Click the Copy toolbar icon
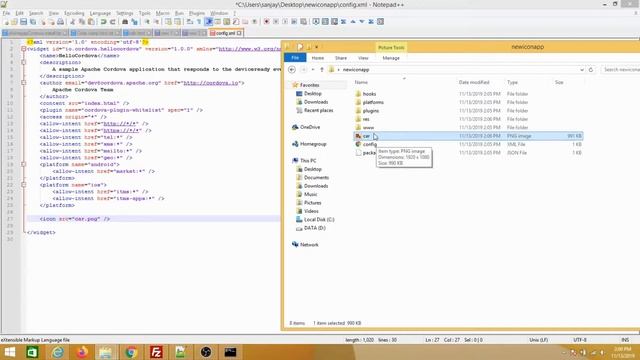 click(x=82, y=22)
